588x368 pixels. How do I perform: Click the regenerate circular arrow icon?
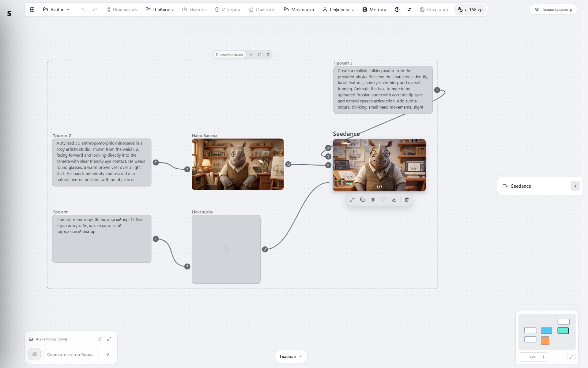pyautogui.click(x=383, y=200)
